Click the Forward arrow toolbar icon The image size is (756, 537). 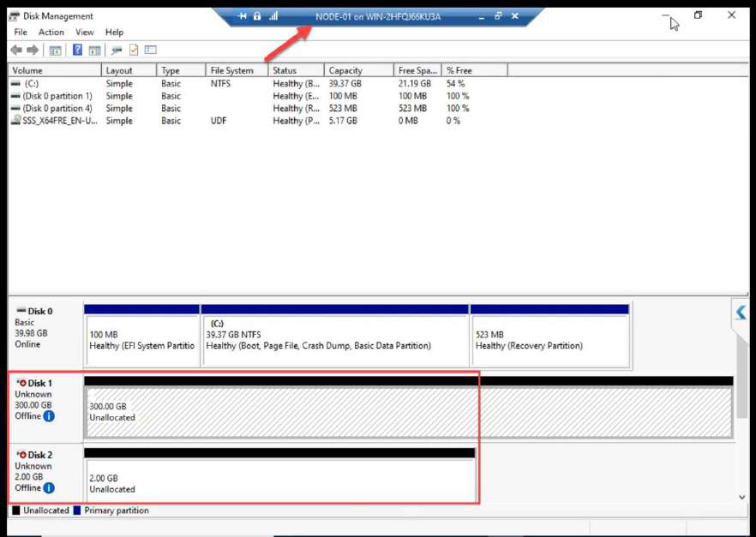click(33, 50)
